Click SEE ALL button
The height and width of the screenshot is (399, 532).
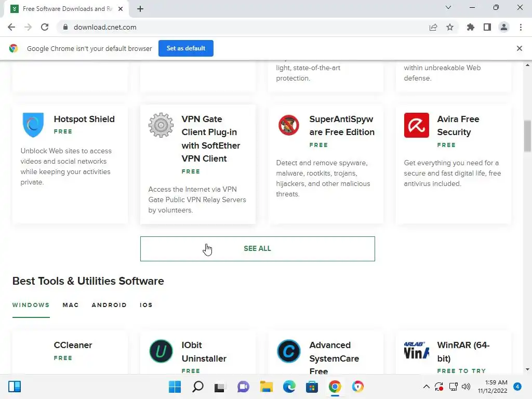(258, 249)
